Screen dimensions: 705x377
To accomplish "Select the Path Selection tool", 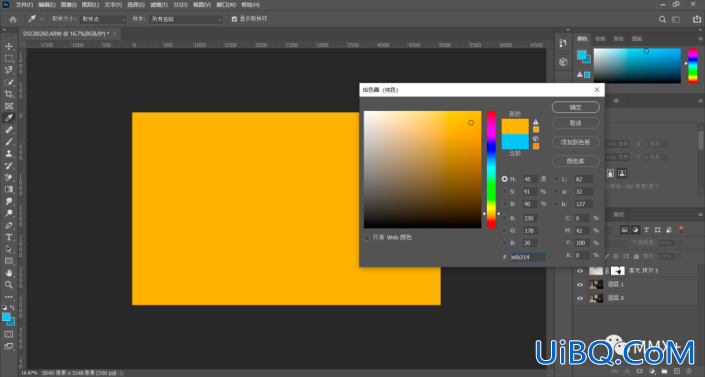I will [x=9, y=249].
